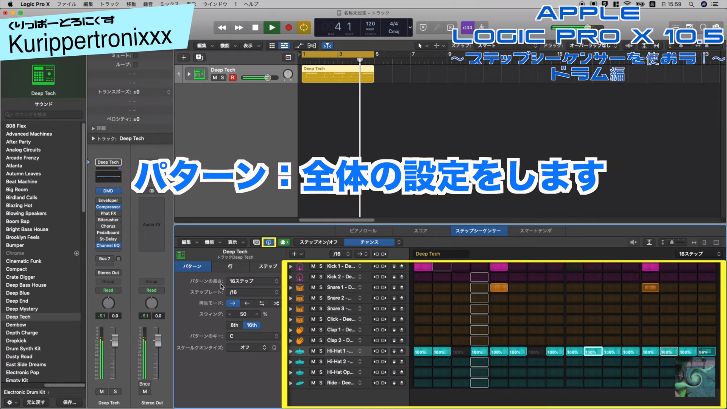Solo the Deep Tech track

[222, 77]
